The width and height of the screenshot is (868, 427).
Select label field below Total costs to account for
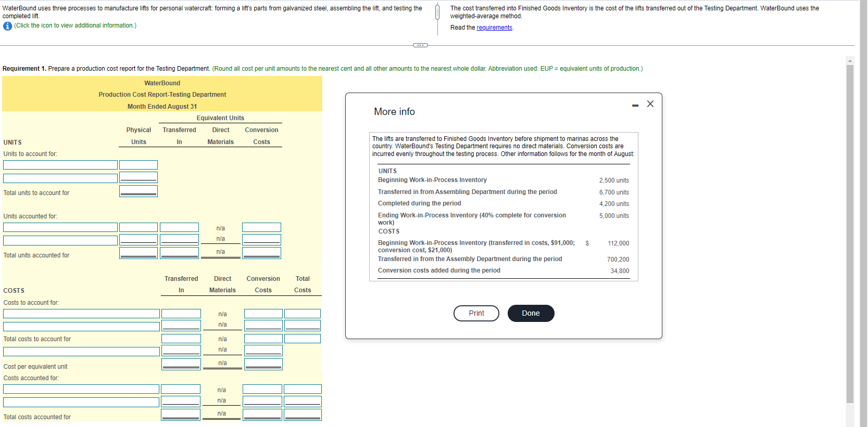coord(81,352)
